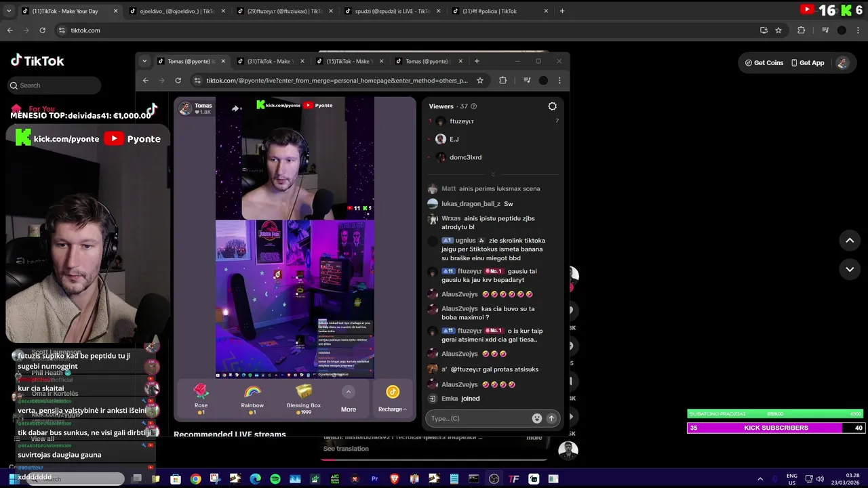
Task: Click the front window address bar URL
Action: [337, 80]
